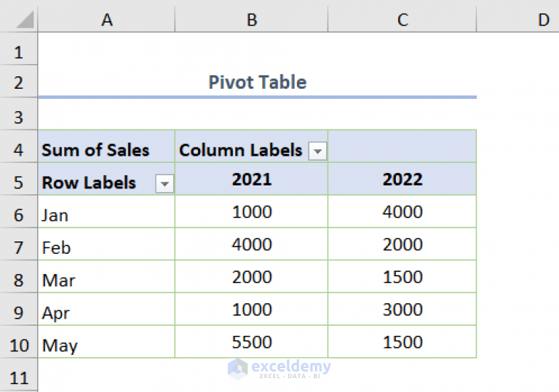Select Feb 2021 value 4000
This screenshot has height=392, width=559.
click(x=251, y=244)
